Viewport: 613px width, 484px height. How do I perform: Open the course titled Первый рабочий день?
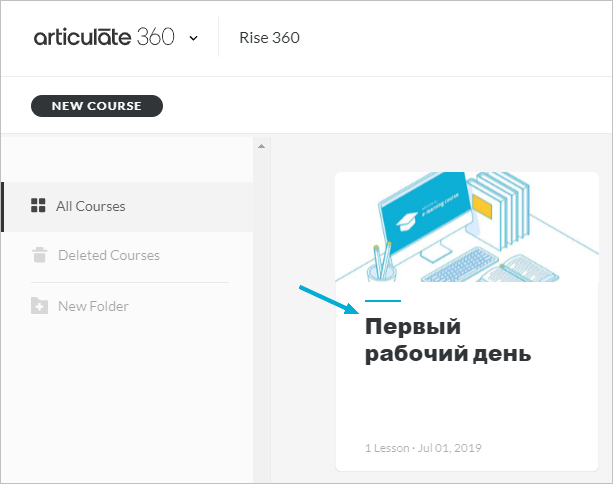[448, 341]
